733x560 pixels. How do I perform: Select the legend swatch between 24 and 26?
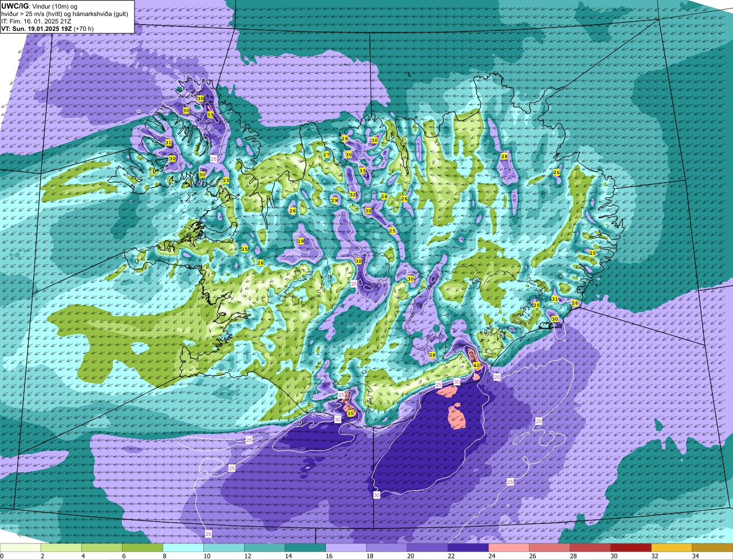[x=509, y=547]
